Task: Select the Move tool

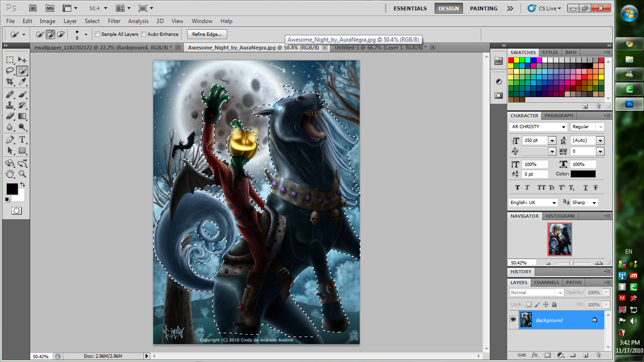Action: click(x=22, y=60)
